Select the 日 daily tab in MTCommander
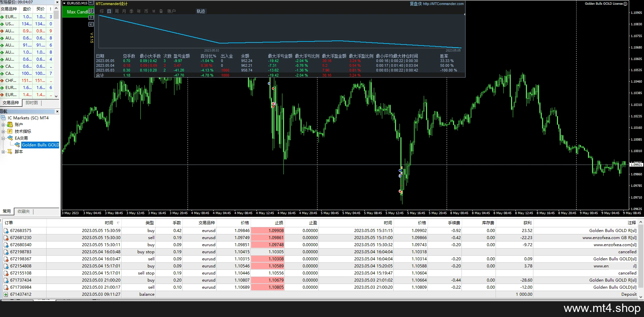This screenshot has width=644, height=317. pyautogui.click(x=109, y=11)
